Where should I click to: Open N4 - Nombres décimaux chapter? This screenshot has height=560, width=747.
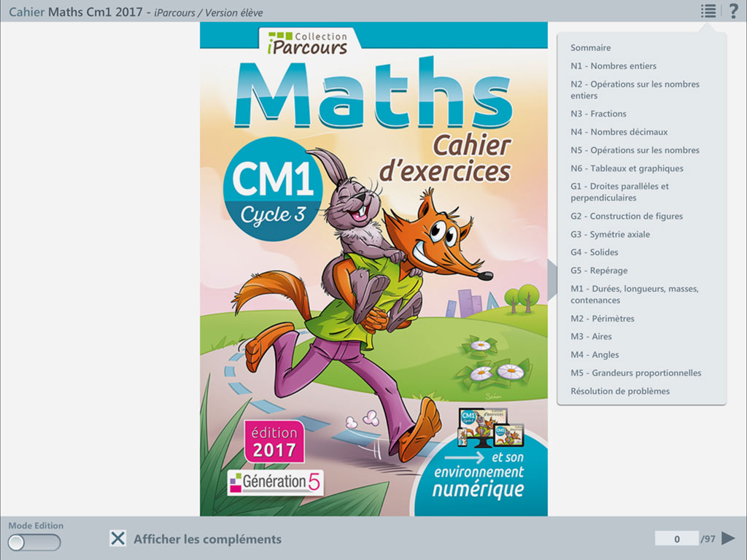coord(619,132)
